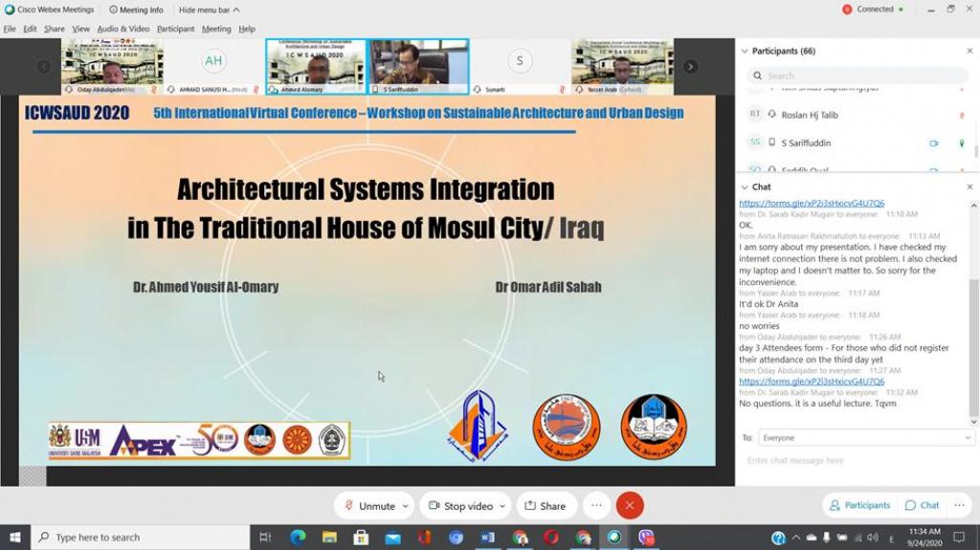Click S Sariffuddin's camera icon
Viewport: 980px width, 550px height.
(933, 143)
